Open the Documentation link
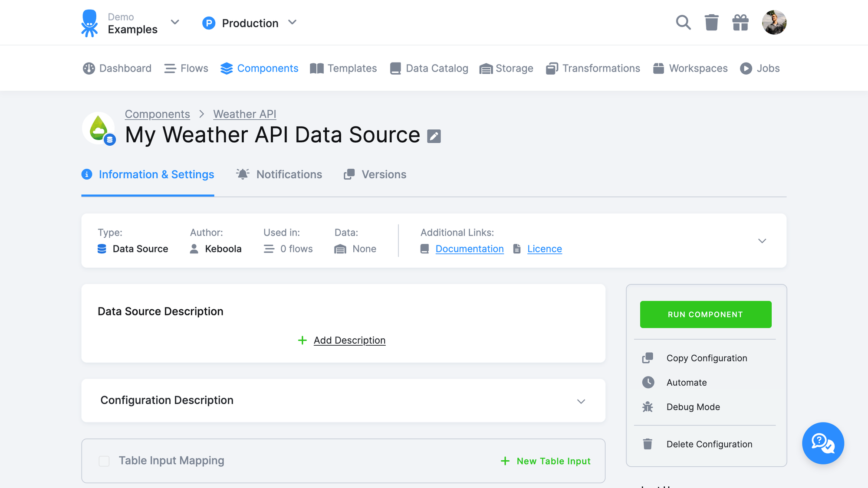Screen dimensions: 868x488 [x=469, y=249]
